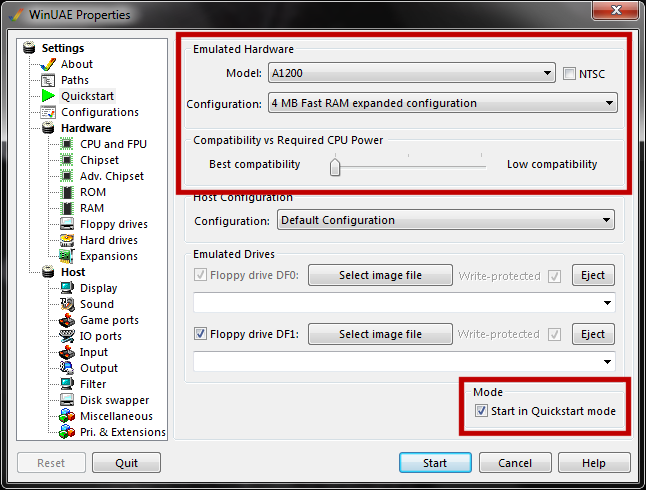Click the ROM chip icon
Viewport: 646px width, 490px height.
[x=67, y=192]
